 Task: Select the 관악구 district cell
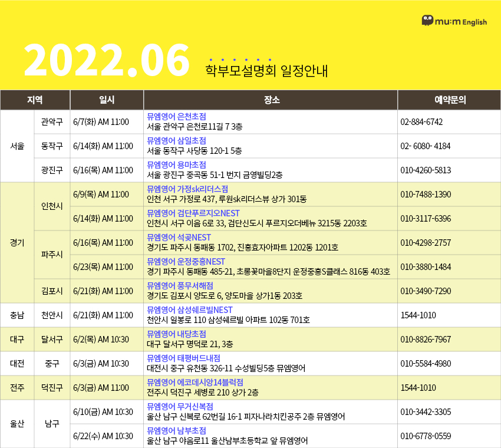[52, 122]
